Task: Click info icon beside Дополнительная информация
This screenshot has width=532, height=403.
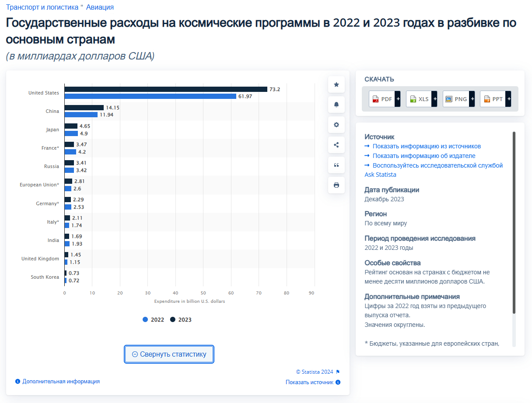Action: tap(17, 382)
